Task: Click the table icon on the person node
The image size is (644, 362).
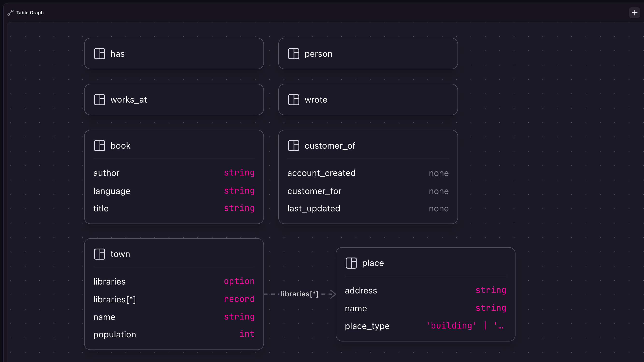Action: point(294,54)
